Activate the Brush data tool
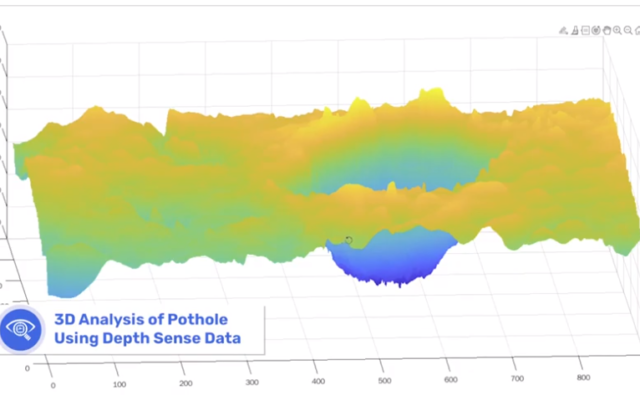The height and width of the screenshot is (395, 640). [x=575, y=30]
